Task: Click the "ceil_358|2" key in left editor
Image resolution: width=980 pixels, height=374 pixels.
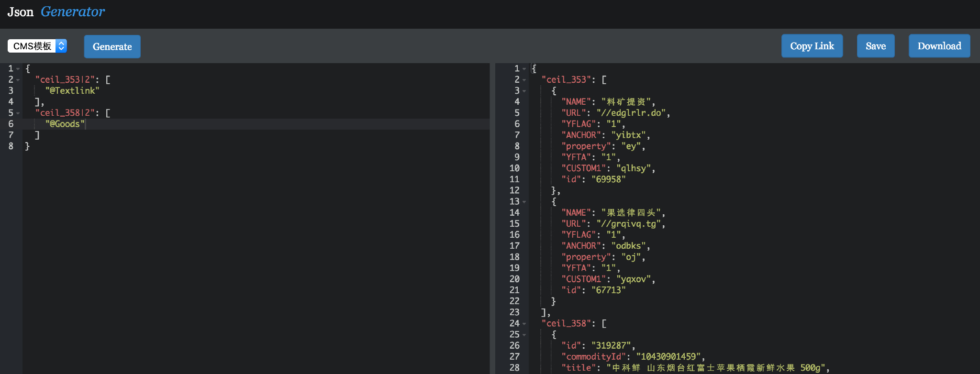Action: [x=65, y=113]
